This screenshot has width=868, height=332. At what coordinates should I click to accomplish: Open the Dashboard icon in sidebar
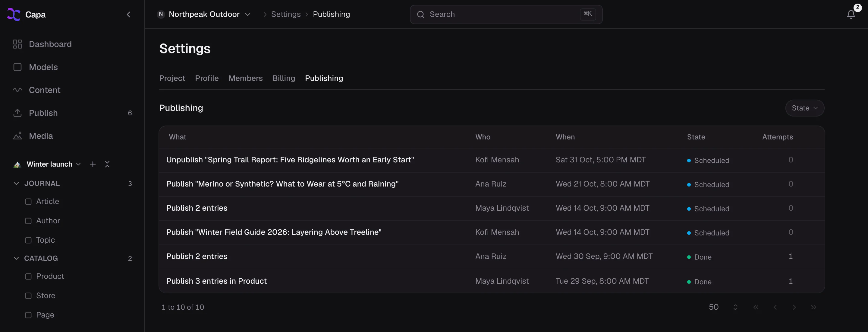(x=17, y=44)
